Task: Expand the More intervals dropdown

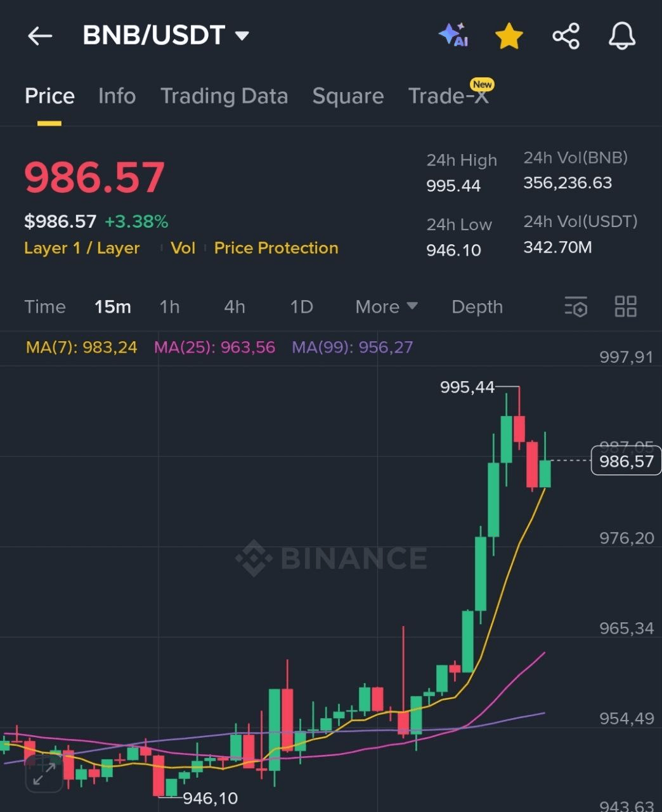Action: tap(386, 307)
